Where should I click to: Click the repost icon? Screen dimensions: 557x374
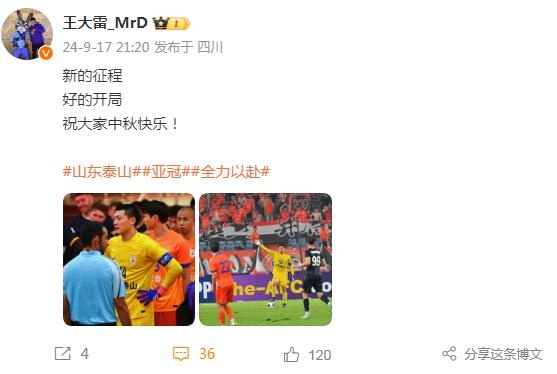pyautogui.click(x=63, y=353)
